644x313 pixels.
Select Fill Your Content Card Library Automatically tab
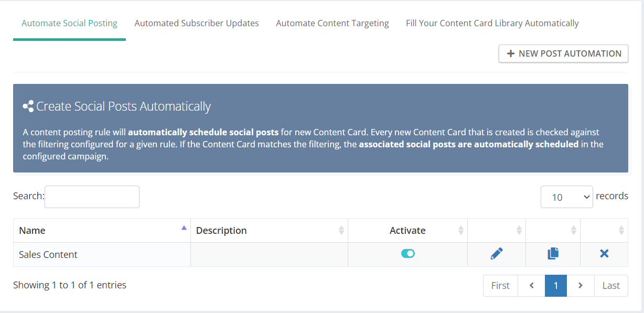(x=492, y=23)
